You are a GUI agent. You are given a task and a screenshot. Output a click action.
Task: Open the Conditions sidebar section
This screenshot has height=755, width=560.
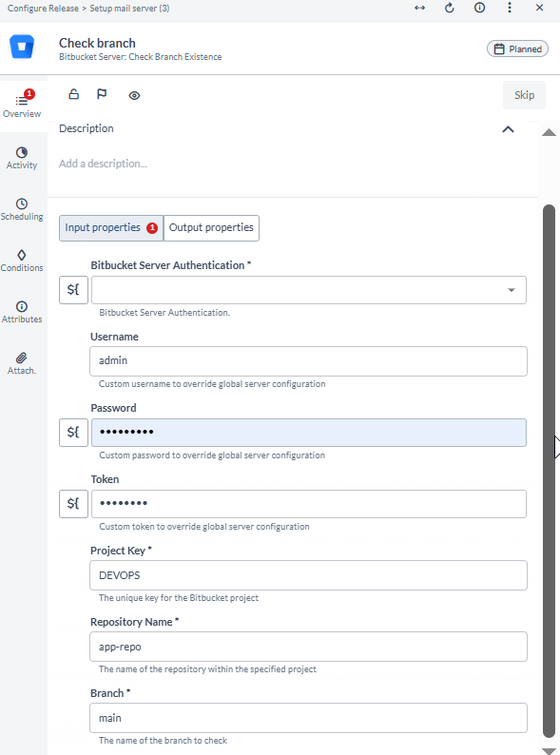[22, 261]
